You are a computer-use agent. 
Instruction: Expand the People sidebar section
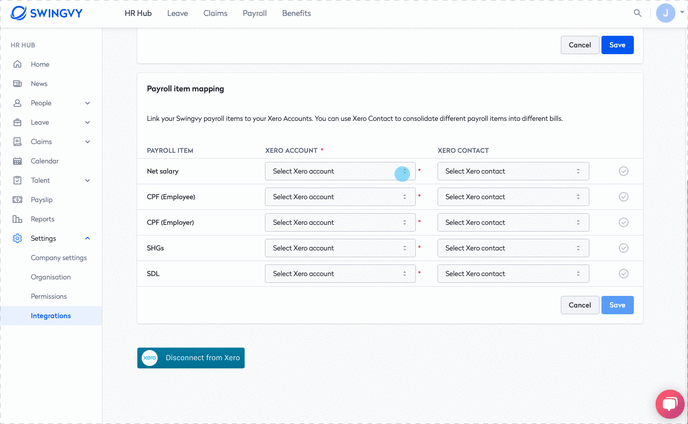point(87,103)
